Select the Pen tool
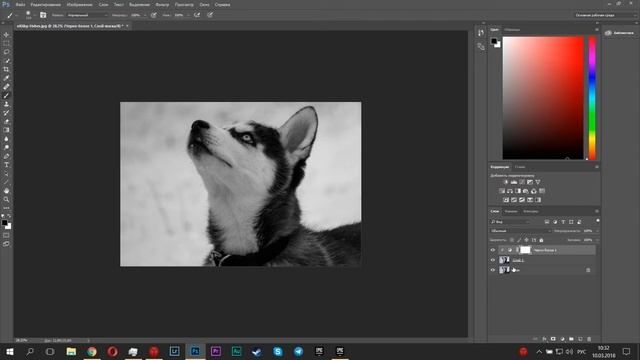Image resolution: width=640 pixels, height=360 pixels. click(x=6, y=156)
